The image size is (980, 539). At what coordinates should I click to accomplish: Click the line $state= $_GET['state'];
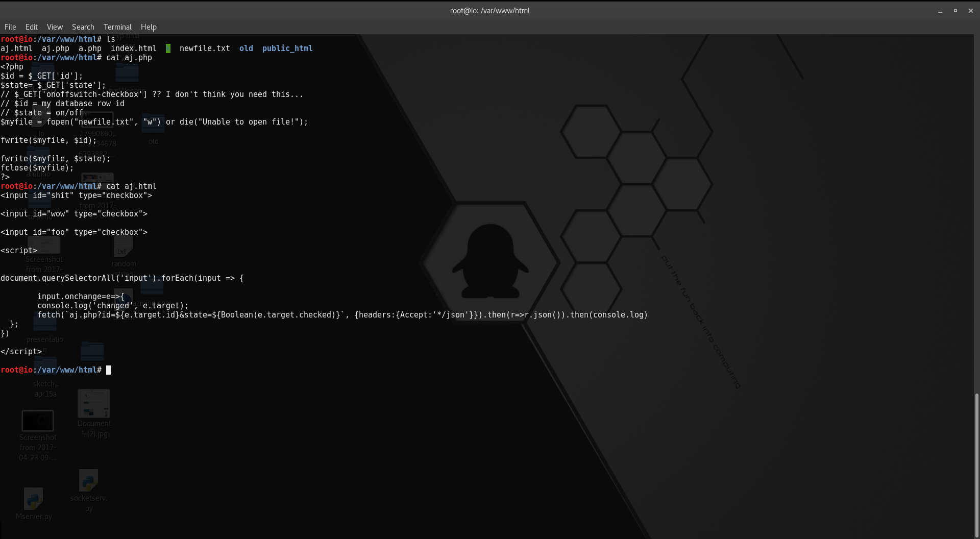[53, 85]
